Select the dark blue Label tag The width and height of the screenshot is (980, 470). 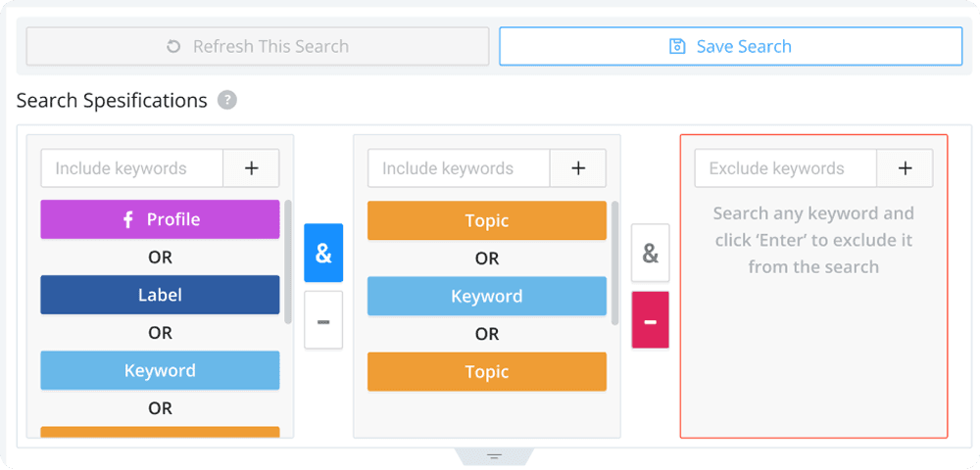pyautogui.click(x=160, y=295)
